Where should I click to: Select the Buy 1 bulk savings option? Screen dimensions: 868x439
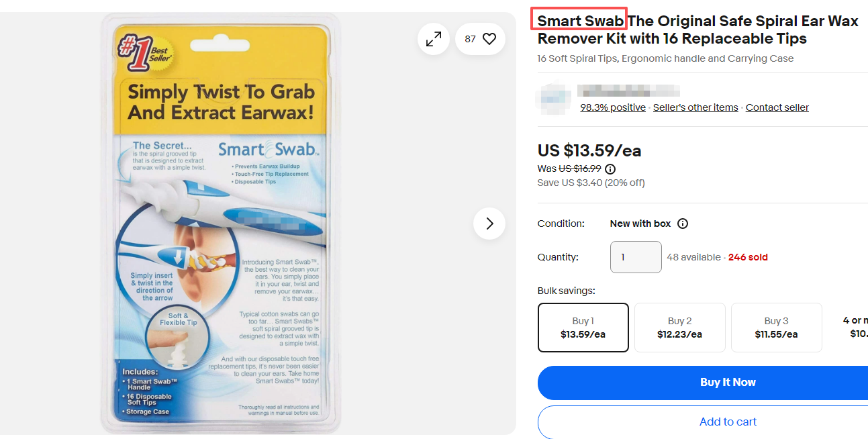point(583,328)
